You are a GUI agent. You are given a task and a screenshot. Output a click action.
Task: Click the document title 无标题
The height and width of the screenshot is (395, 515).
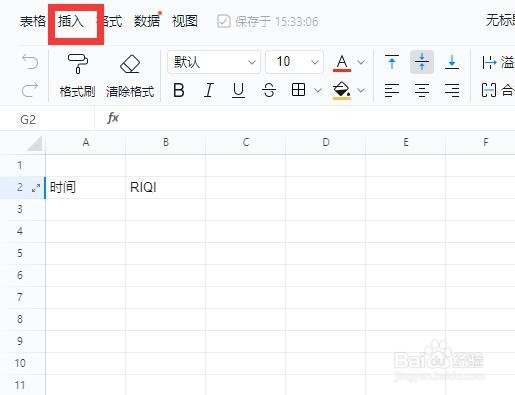(x=500, y=21)
